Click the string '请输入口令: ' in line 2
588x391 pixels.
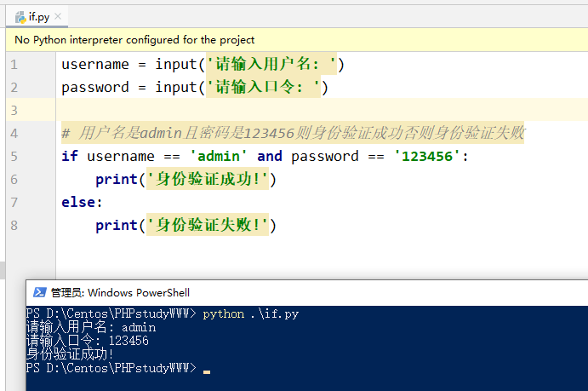point(263,87)
